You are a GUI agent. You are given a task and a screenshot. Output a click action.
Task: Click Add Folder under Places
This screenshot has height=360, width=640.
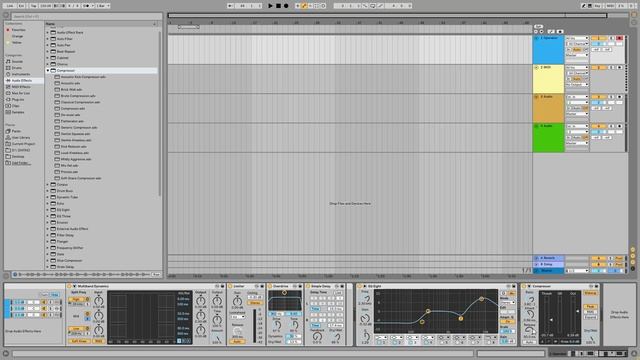tap(21, 163)
